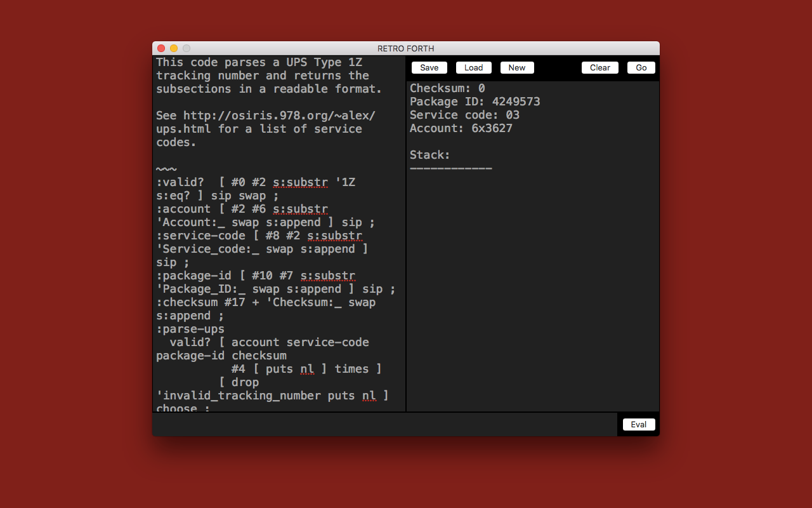This screenshot has height=508, width=812.
Task: Click the ':service-code' word definition
Action: (x=200, y=236)
